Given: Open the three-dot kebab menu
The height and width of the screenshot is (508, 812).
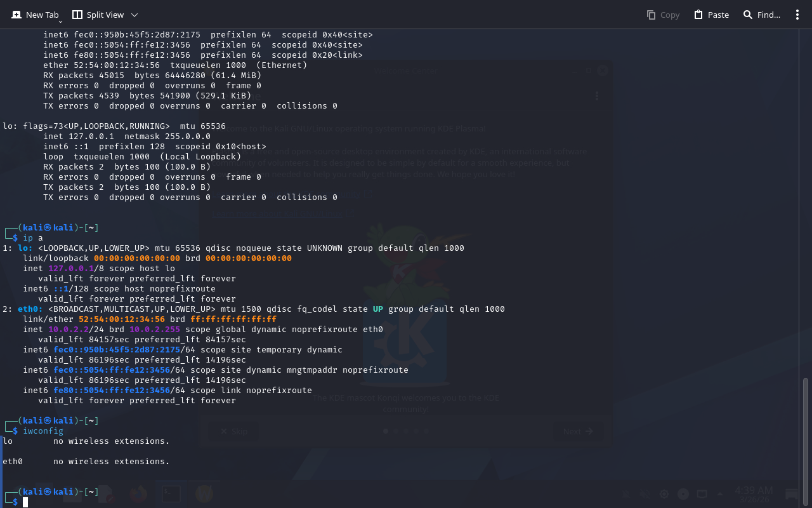Looking at the screenshot, I should (797, 15).
